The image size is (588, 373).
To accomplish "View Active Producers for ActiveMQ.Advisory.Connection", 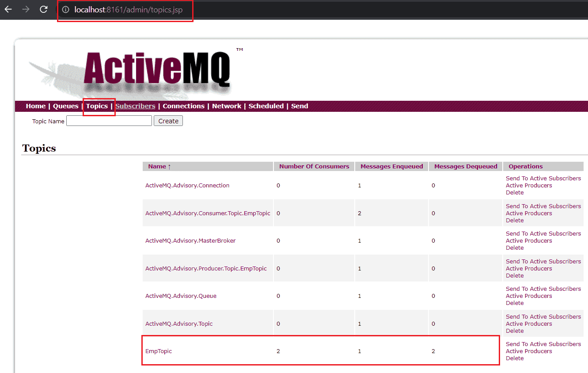I will [529, 186].
